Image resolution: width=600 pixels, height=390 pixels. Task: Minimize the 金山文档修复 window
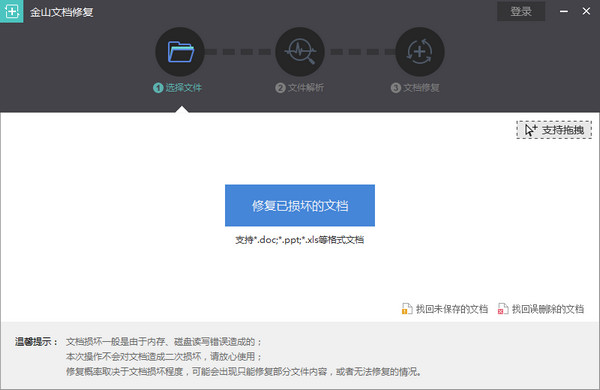coord(564,11)
